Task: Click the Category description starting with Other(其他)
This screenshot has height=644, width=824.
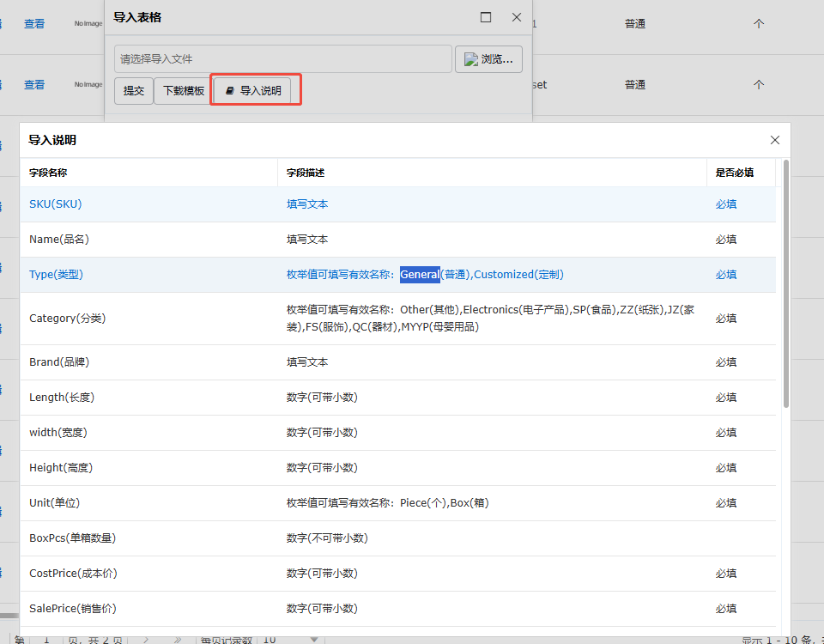Action: (491, 318)
